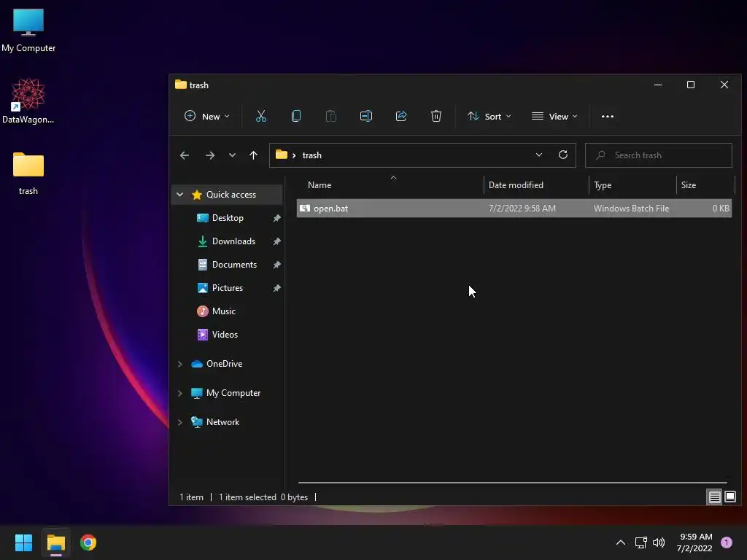The height and width of the screenshot is (560, 747).
Task: Click the Copy icon in toolbar
Action: click(x=296, y=116)
